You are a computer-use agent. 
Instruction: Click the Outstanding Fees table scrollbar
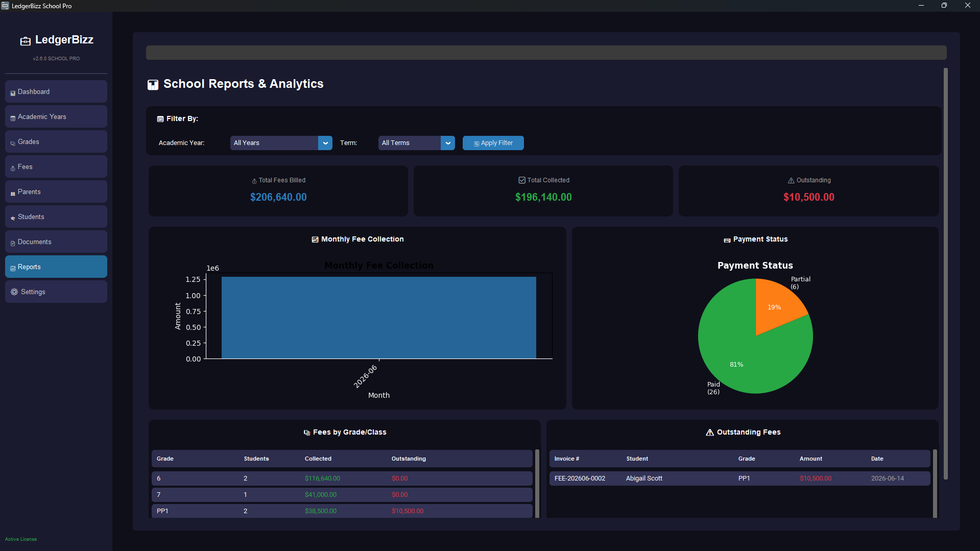(x=935, y=484)
